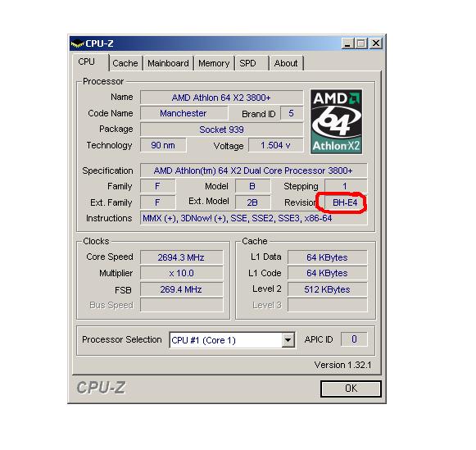Click the OK button
Image resolution: width=476 pixels, height=450 pixels.
coord(351,389)
